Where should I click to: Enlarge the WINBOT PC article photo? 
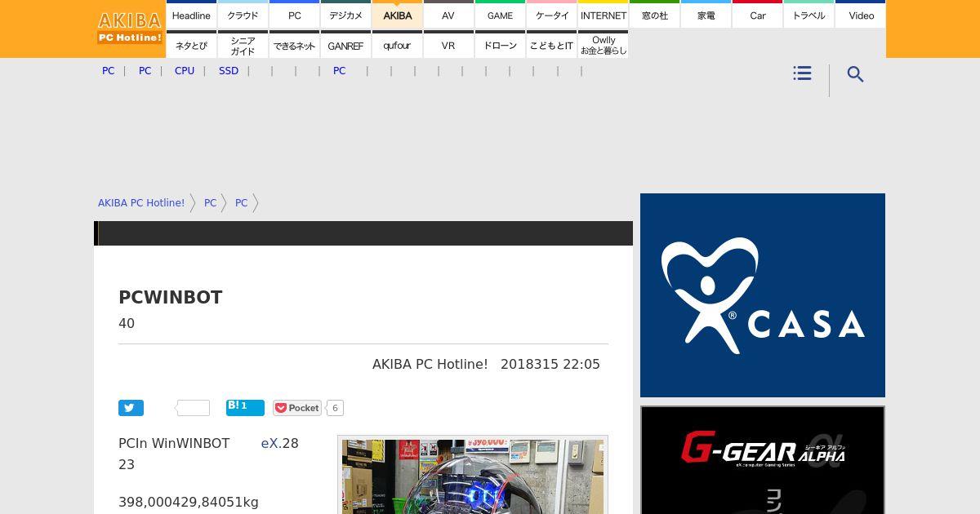(x=473, y=476)
